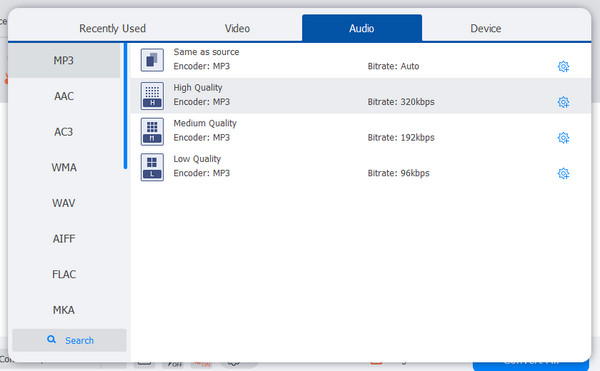Click the Bitrate: 96kbps value
This screenshot has width=600, height=371.
[398, 173]
